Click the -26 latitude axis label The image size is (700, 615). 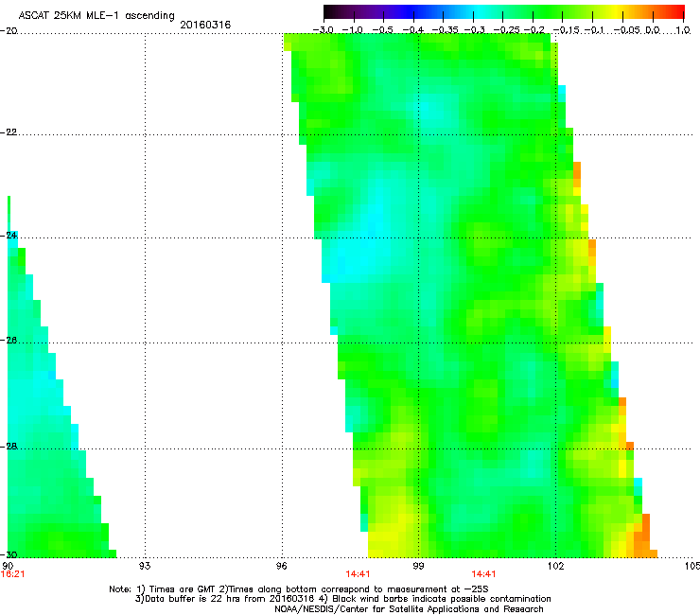pyautogui.click(x=9, y=340)
